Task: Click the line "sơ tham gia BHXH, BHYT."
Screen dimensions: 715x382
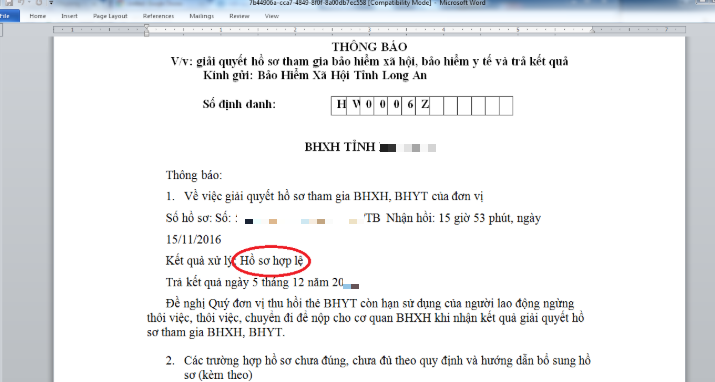Action: (x=216, y=332)
